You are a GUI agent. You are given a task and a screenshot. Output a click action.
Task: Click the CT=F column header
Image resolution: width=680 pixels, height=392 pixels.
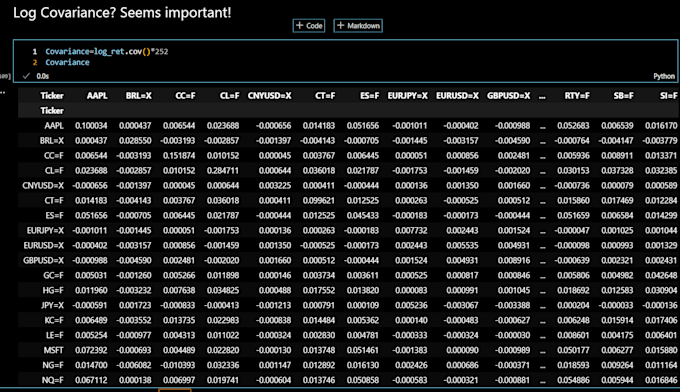tap(325, 96)
